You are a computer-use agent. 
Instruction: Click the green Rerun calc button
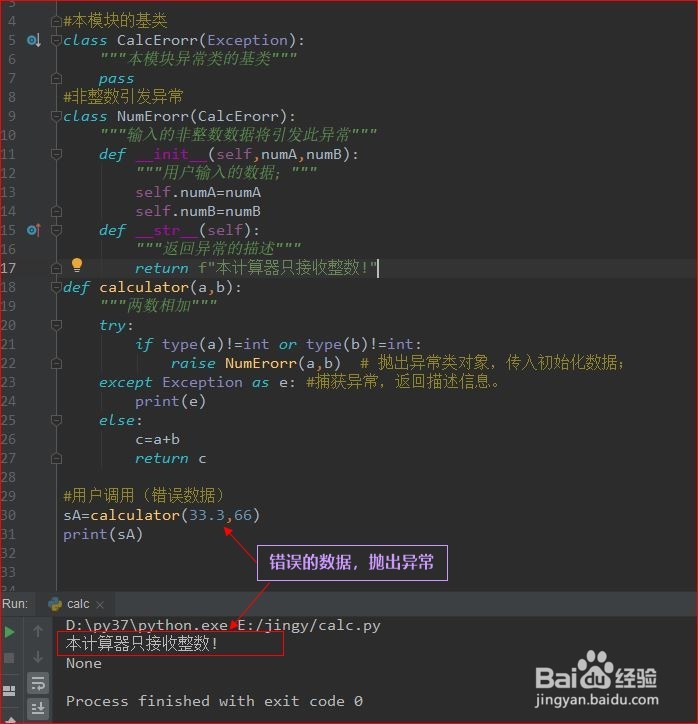[x=9, y=632]
